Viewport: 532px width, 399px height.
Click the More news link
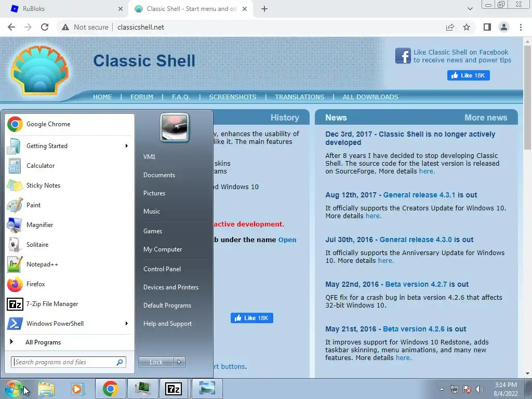tap(486, 118)
